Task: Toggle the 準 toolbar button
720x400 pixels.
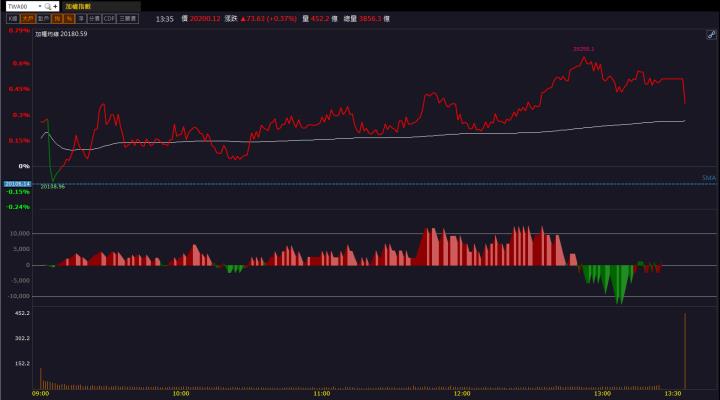Action: [x=81, y=19]
